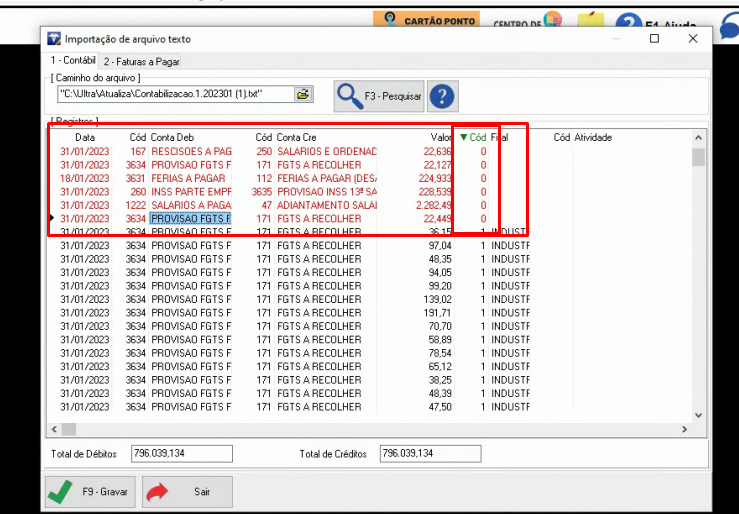
Task: Click the value 224,933 cell
Action: pos(435,179)
